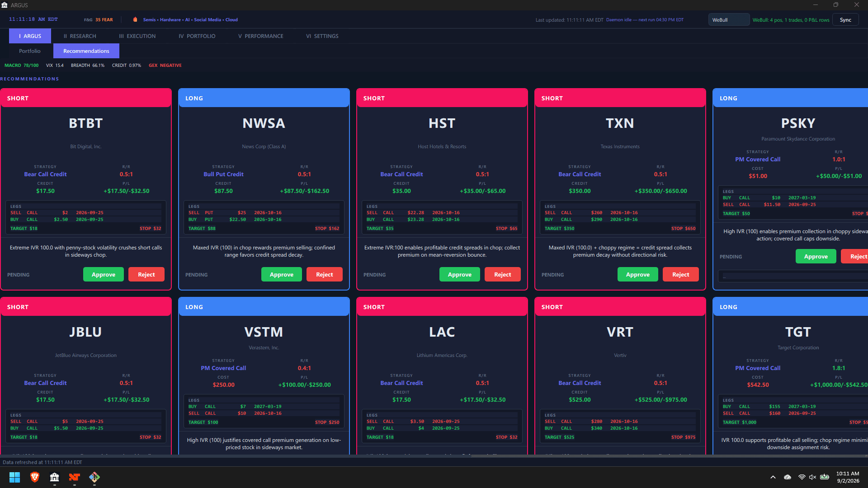The image size is (868, 488).
Task: Switch to the IV PORTFOLIO tab
Action: (197, 36)
